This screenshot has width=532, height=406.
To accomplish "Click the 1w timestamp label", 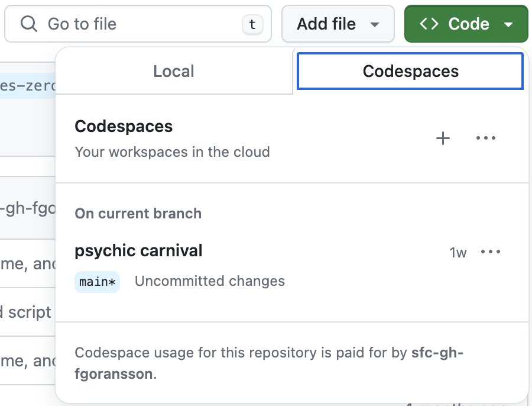I will (x=458, y=252).
